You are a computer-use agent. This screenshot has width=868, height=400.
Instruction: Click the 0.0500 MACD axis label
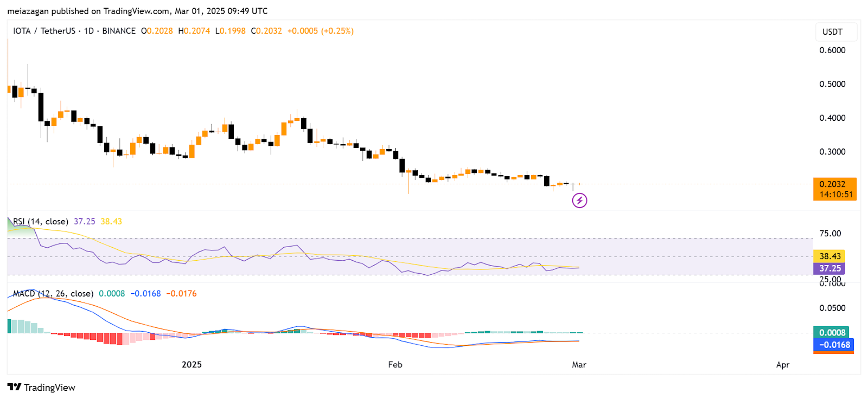tap(832, 308)
